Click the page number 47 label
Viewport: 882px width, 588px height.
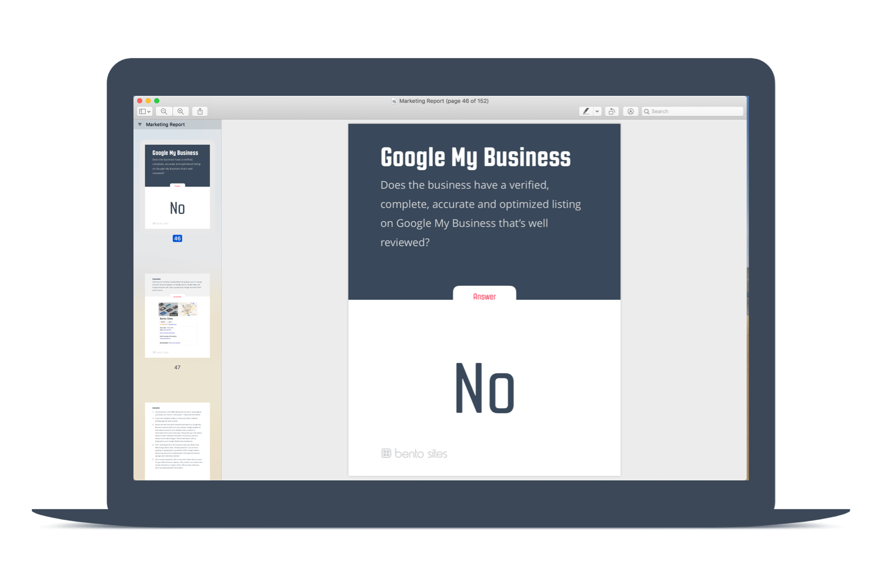178,367
